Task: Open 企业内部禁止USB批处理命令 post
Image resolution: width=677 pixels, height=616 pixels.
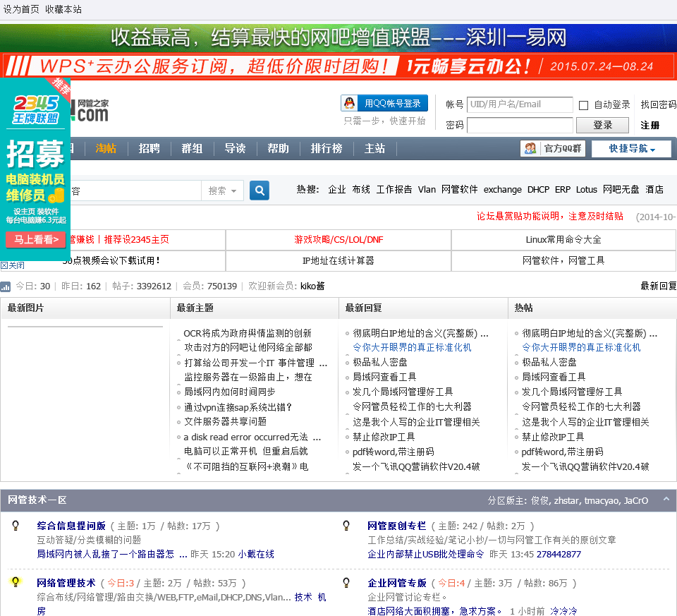Action: click(426, 554)
